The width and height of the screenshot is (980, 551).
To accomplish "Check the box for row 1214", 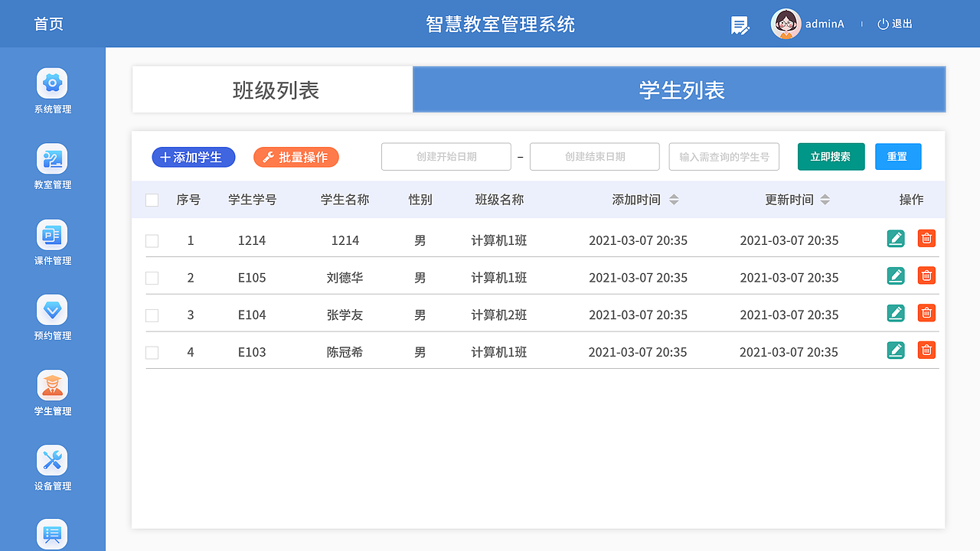I will pyautogui.click(x=152, y=241).
